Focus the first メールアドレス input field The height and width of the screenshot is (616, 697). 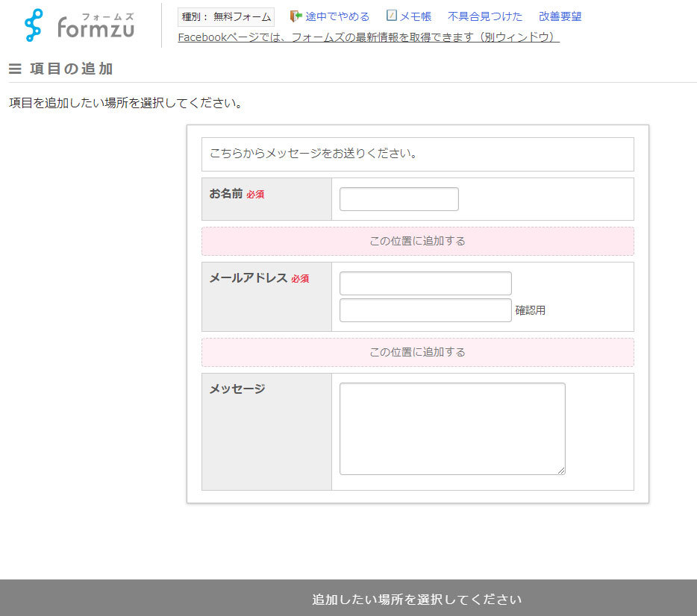(425, 283)
